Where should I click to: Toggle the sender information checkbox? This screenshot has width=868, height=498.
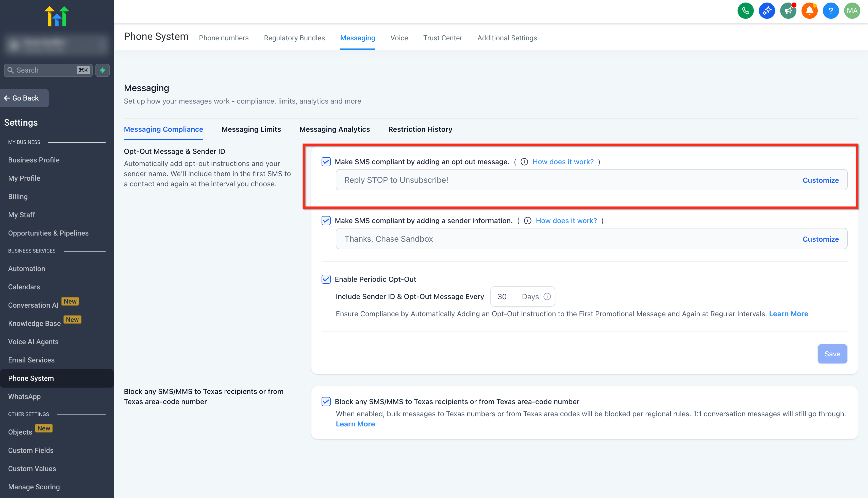tap(326, 221)
